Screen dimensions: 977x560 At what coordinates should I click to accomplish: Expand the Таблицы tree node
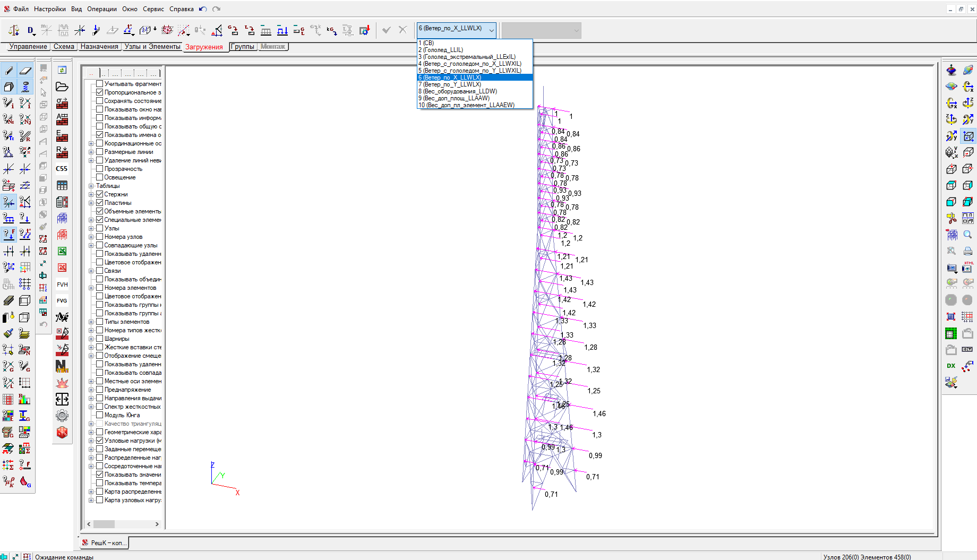pyautogui.click(x=91, y=186)
